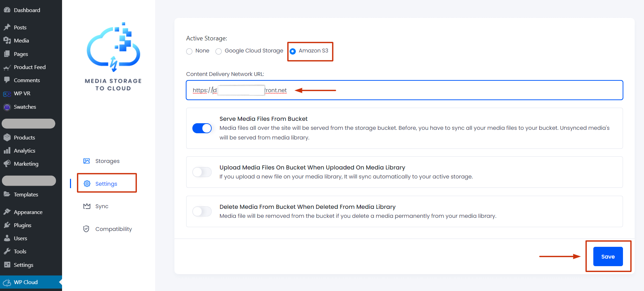Viewport: 644px width, 291px height.
Task: Click the WP Cloud icon in sidebar
Action: tap(7, 282)
